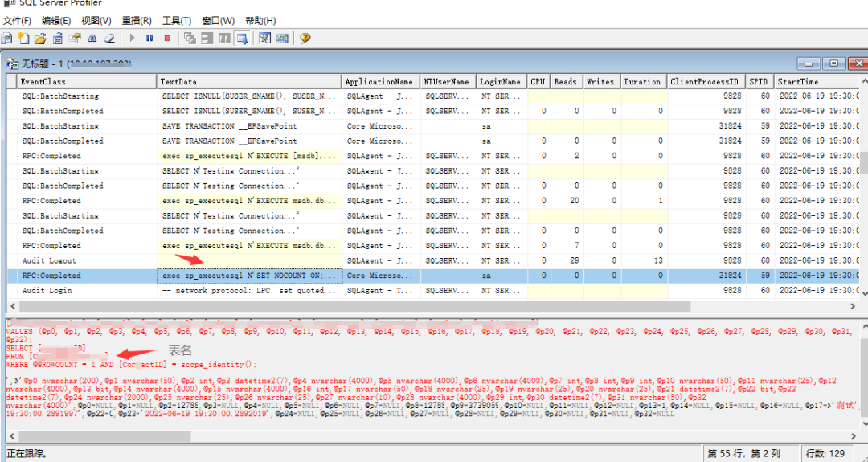This screenshot has height=462, width=868.
Task: Click '第 55 行, 第 2 列' status indicator
Action: click(743, 454)
